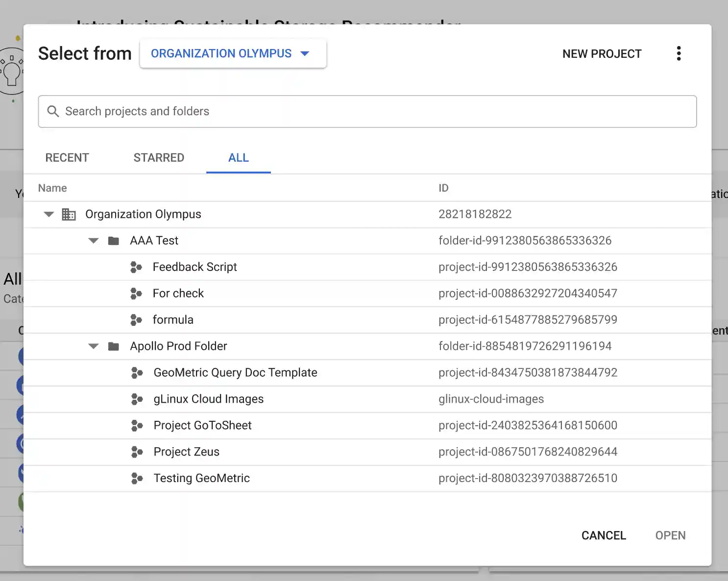The height and width of the screenshot is (581, 728).
Task: Click the gLinux Cloud Images project icon
Action: coord(137,399)
